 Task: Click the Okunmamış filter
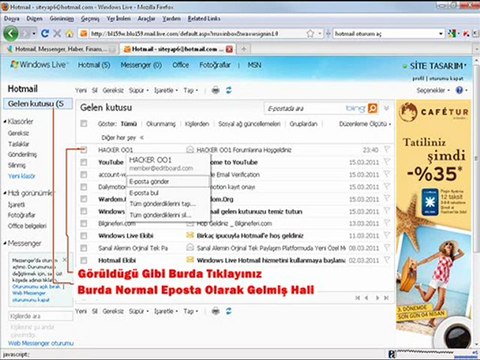[x=161, y=124]
